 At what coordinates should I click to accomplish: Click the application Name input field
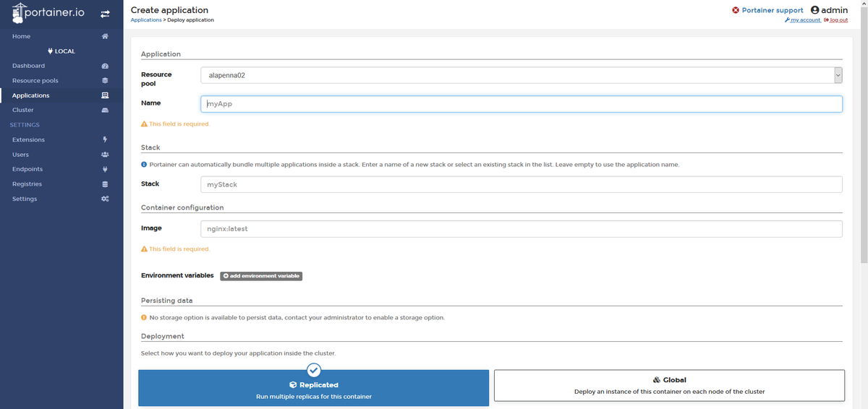click(521, 104)
